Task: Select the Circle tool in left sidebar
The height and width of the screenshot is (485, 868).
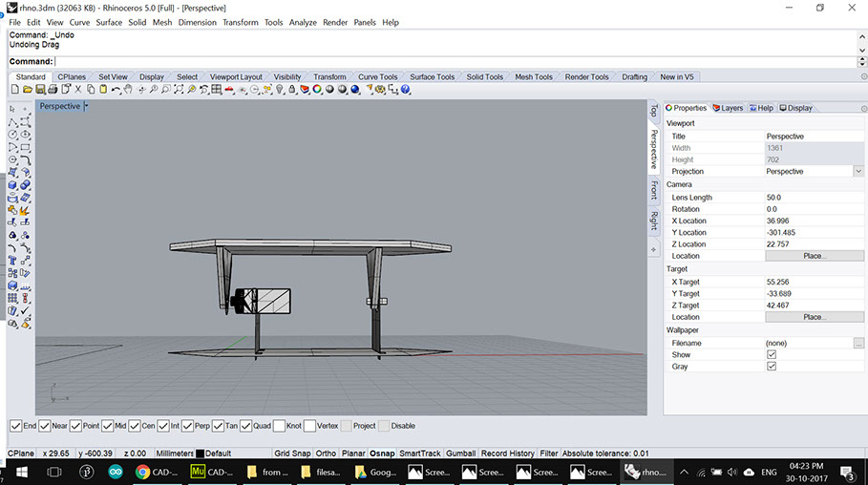Action: tap(13, 136)
